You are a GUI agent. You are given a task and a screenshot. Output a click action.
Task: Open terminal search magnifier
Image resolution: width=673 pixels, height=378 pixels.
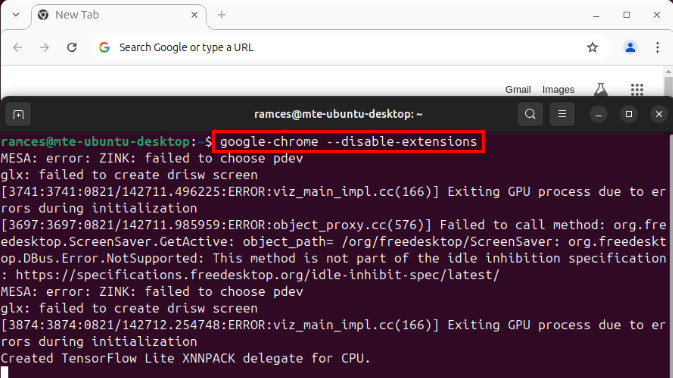(x=530, y=114)
